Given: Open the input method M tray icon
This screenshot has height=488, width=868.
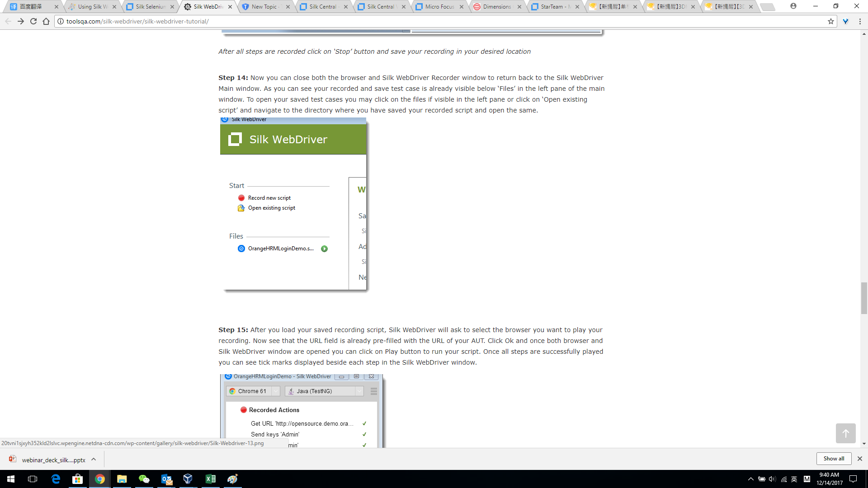Looking at the screenshot, I should [x=807, y=479].
